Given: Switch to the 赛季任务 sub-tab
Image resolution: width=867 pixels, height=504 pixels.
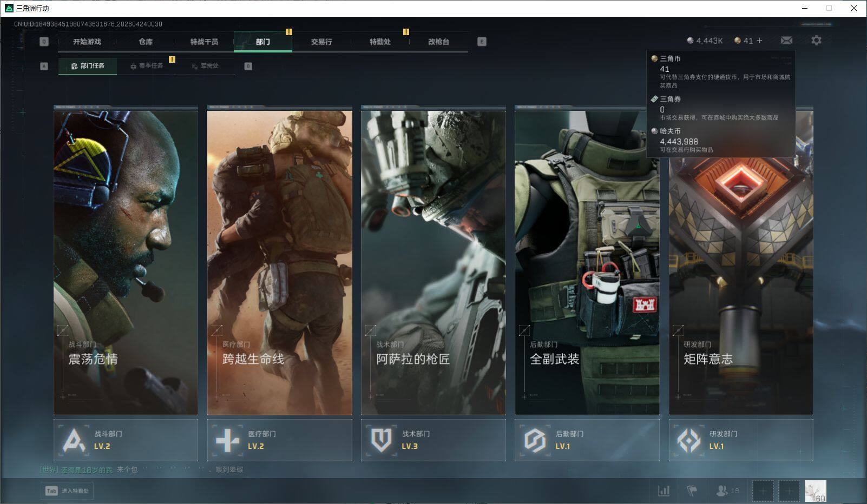Looking at the screenshot, I should [x=147, y=66].
